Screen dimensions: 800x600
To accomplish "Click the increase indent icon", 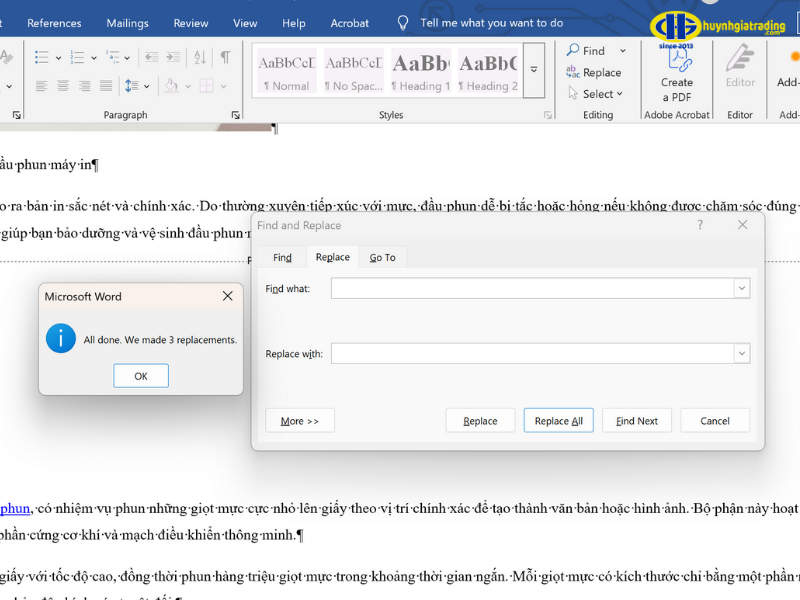I will (x=174, y=57).
